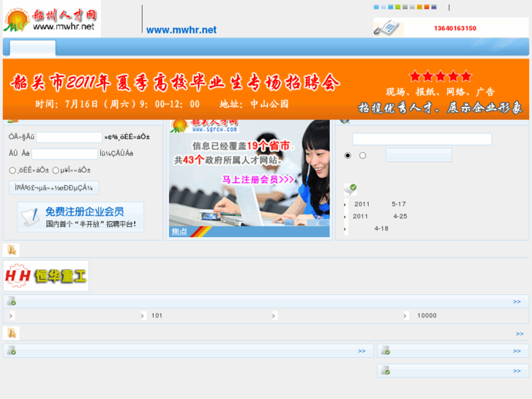The image size is (532, 399).
Task: Click the bullet before 2011 4-25
Action: (345, 217)
